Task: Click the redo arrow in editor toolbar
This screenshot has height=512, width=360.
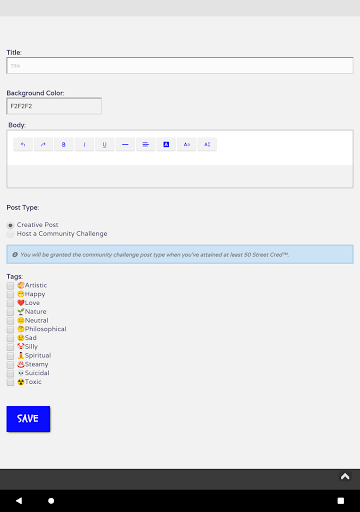Action: [43, 144]
